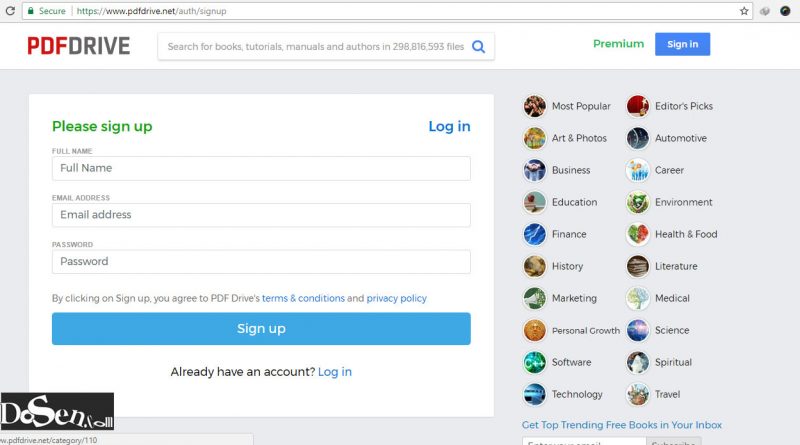800x445 pixels.
Task: Open the Personal Growth category icon
Action: pos(535,331)
